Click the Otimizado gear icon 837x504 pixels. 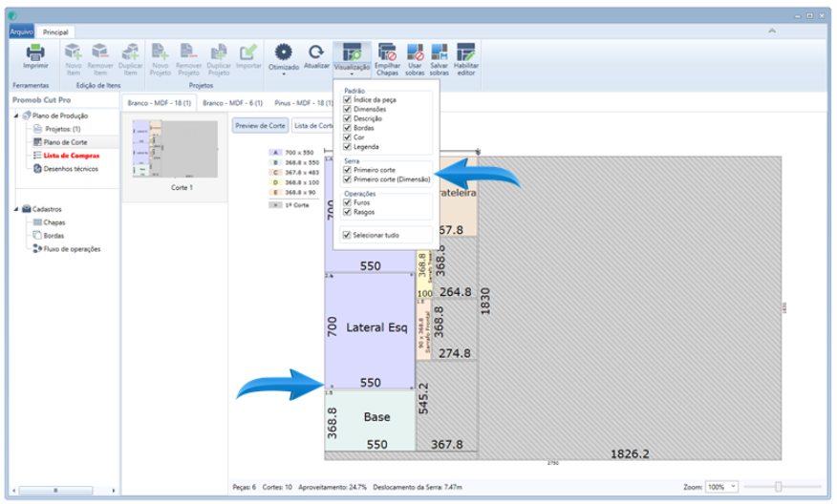[x=284, y=52]
